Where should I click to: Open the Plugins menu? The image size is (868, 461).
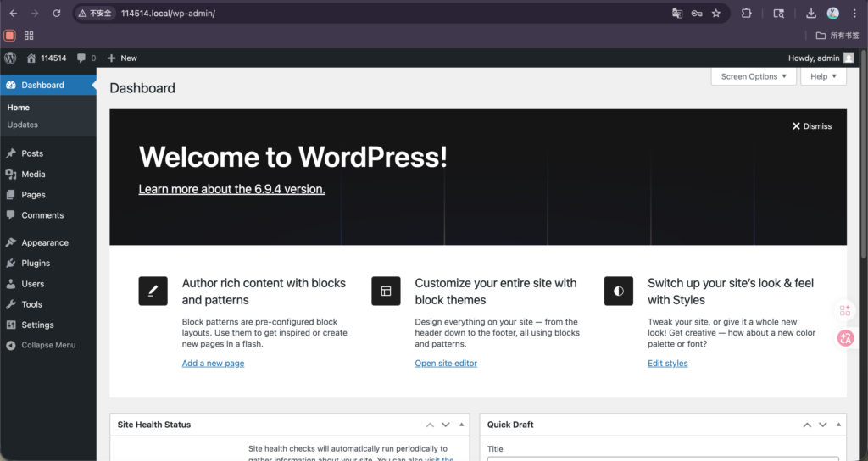(x=48, y=263)
